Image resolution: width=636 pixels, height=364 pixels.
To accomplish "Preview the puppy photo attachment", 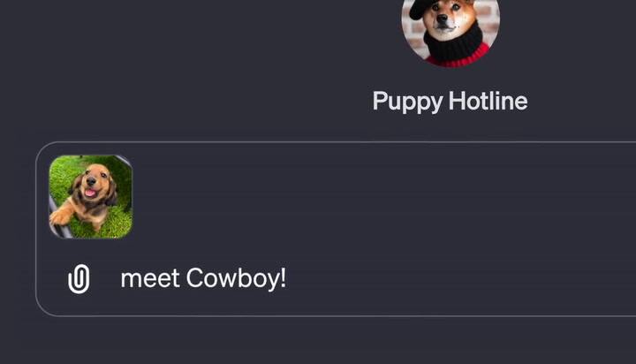I will (90, 196).
